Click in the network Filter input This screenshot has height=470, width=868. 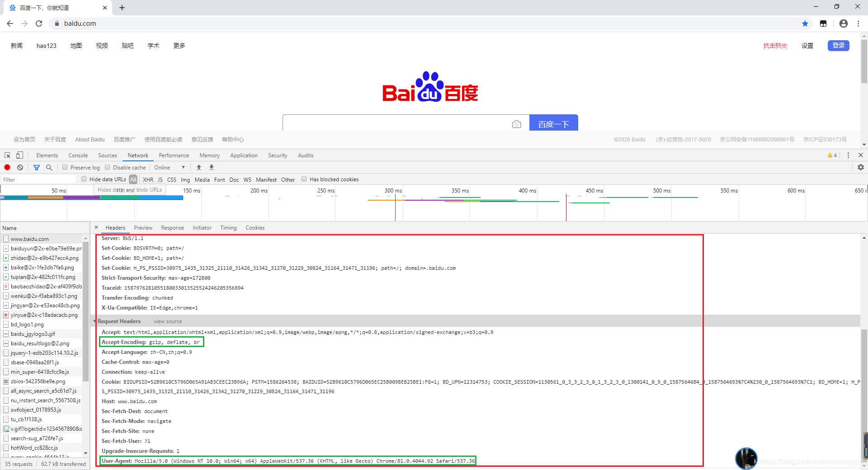(38, 179)
